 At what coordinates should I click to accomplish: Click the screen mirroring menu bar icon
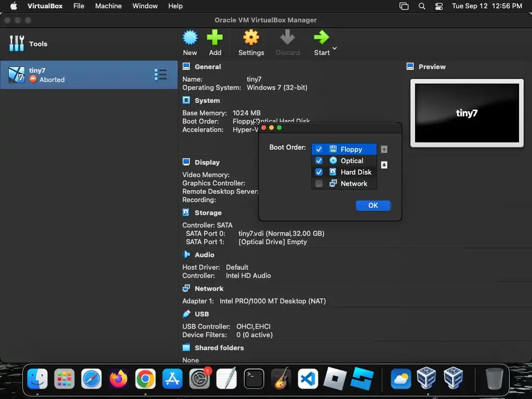[x=404, y=6]
